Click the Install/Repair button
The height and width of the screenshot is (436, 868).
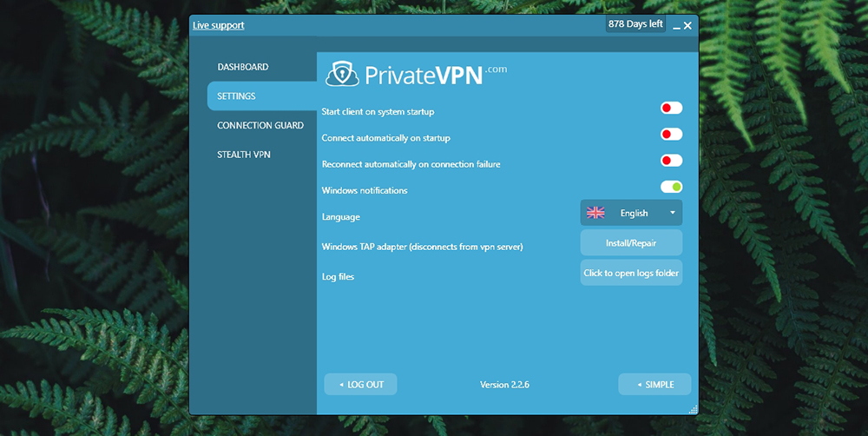pyautogui.click(x=631, y=242)
